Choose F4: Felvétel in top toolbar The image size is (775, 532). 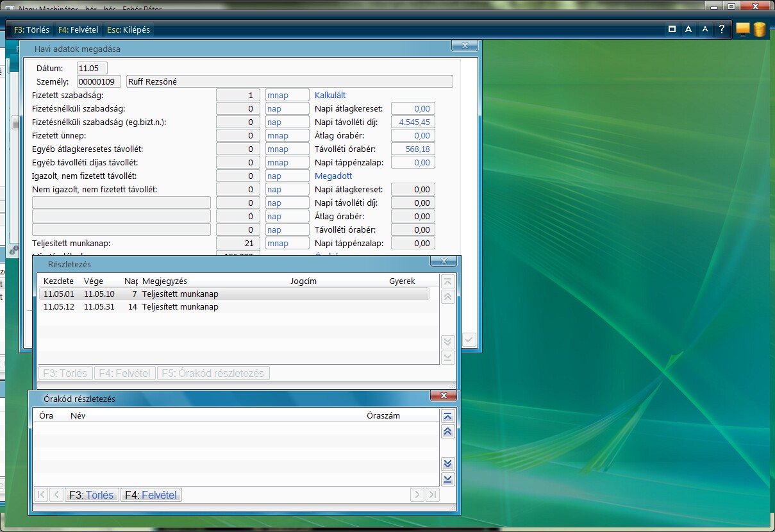(x=78, y=30)
